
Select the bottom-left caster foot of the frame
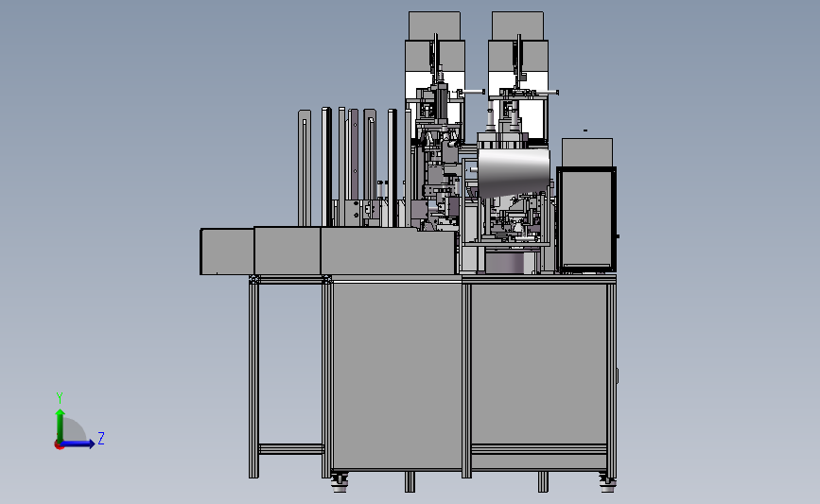[x=339, y=482]
